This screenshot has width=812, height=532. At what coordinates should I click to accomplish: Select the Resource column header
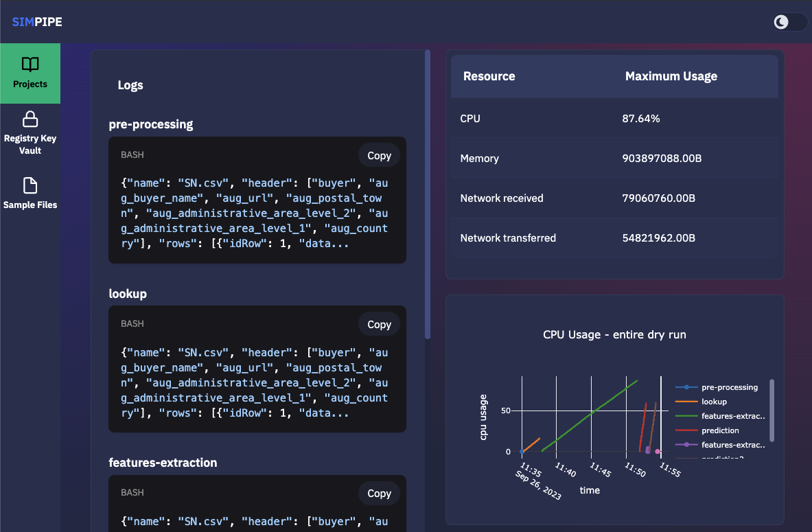[489, 76]
